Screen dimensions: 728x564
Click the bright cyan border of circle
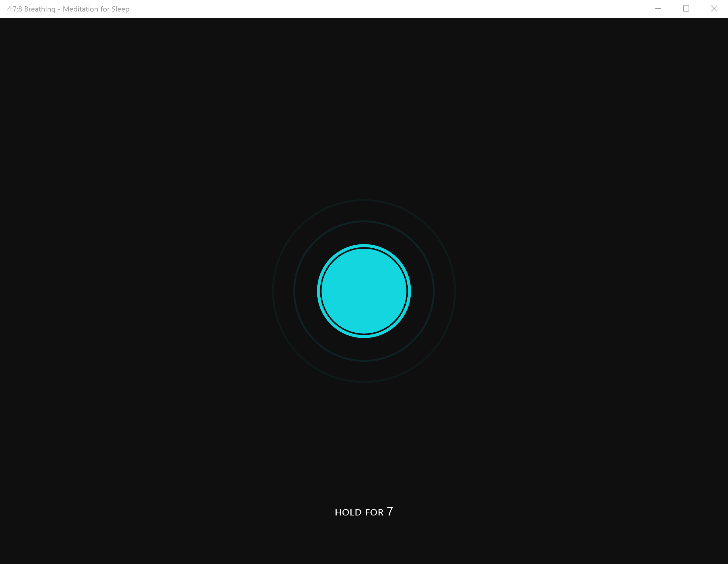coord(319,291)
